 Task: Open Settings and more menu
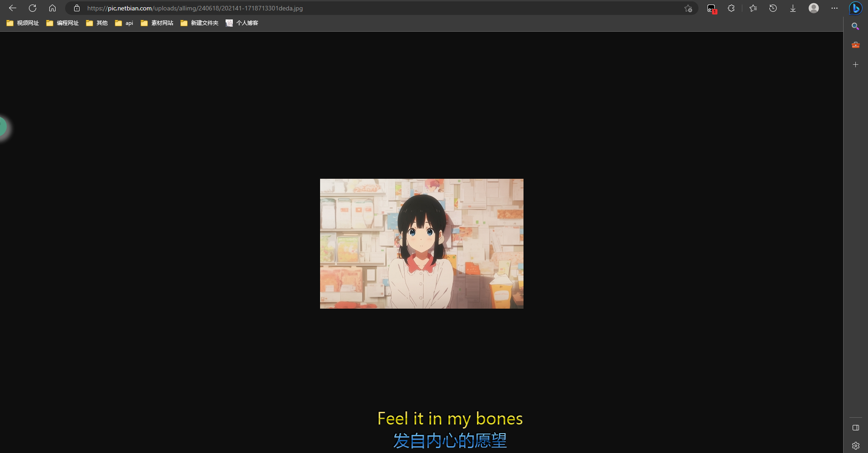[835, 8]
